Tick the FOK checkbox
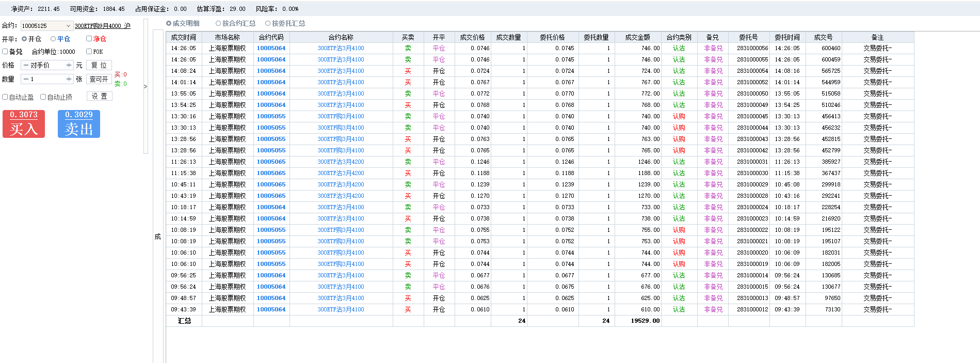Image resolution: width=980 pixels, height=363 pixels. point(89,52)
